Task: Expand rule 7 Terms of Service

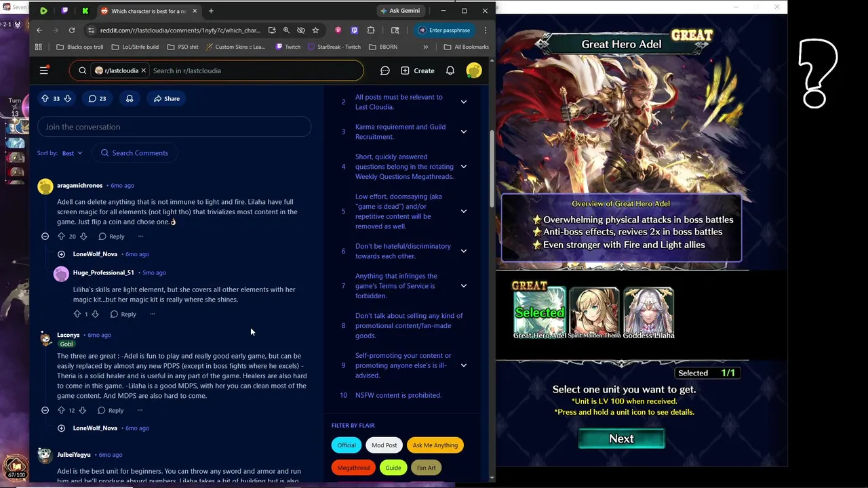Action: pos(464,285)
